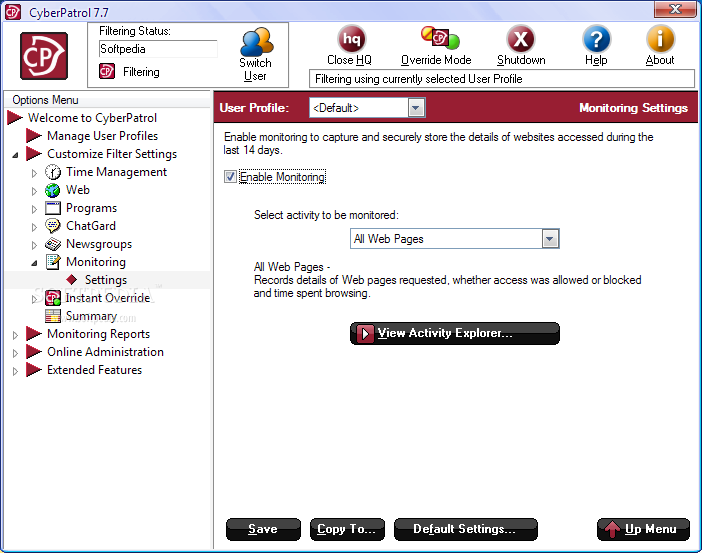702x553 pixels.
Task: Click the large CyberPatrol logo
Action: [44, 56]
